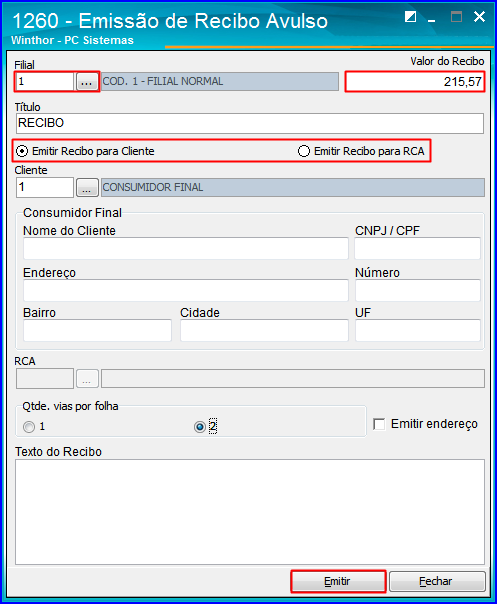Click the Nome do Cliente field
The height and width of the screenshot is (604, 497).
[x=186, y=248]
